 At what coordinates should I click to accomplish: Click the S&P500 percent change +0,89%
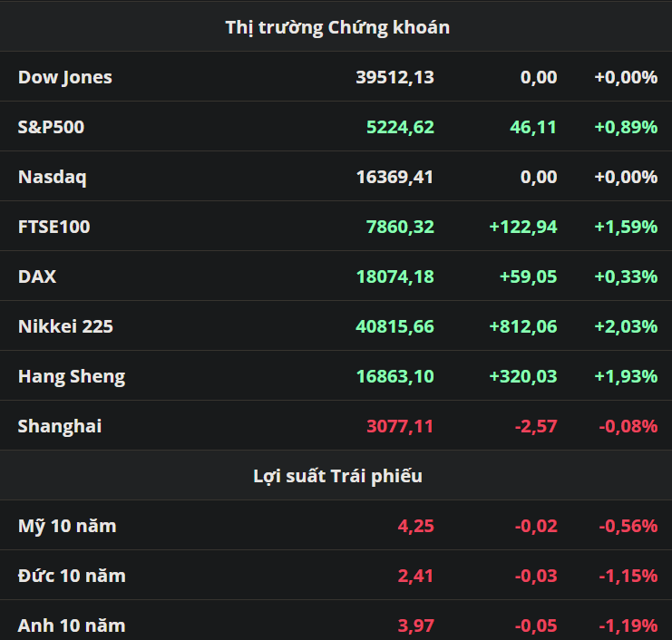pyautogui.click(x=625, y=127)
